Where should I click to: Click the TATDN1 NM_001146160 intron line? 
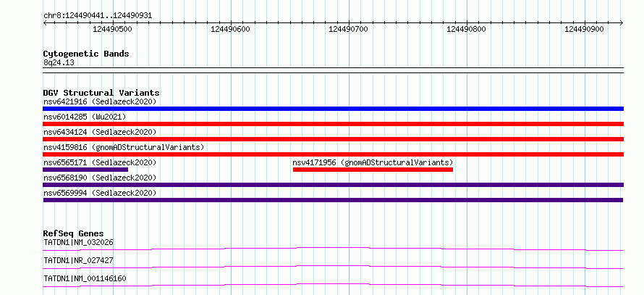coord(333,285)
